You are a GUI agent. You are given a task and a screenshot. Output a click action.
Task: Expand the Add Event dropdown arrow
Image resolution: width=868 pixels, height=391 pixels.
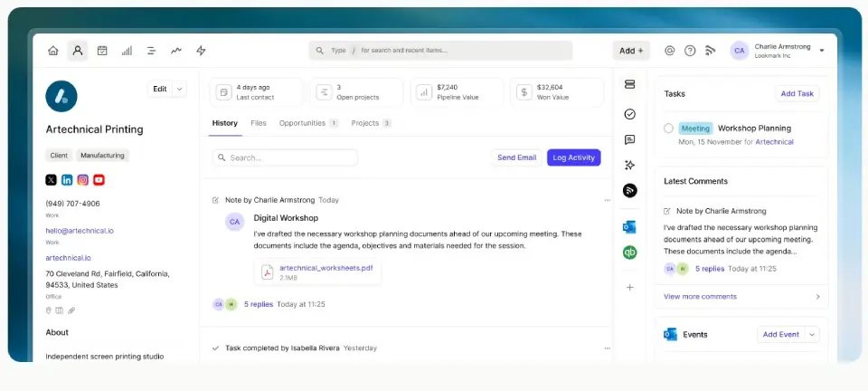tap(811, 335)
